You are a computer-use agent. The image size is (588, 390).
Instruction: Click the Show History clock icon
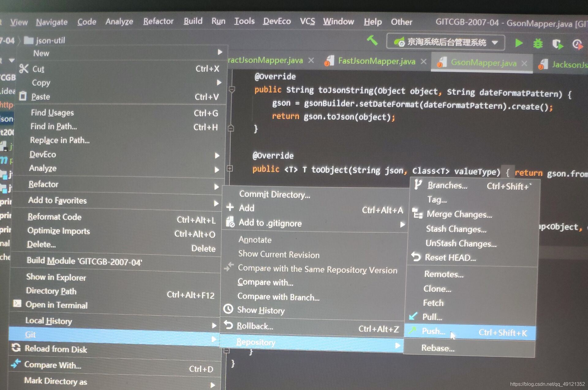coord(228,309)
